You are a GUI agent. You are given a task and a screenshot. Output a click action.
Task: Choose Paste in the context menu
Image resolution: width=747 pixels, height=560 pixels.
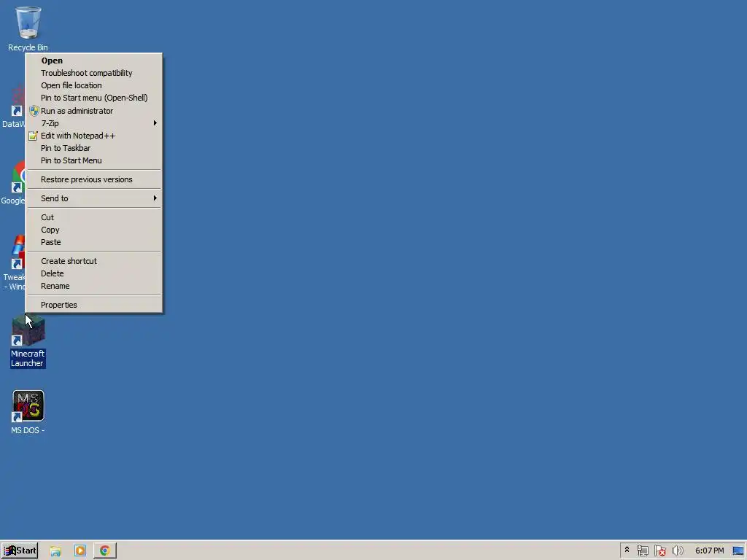[x=94, y=242]
